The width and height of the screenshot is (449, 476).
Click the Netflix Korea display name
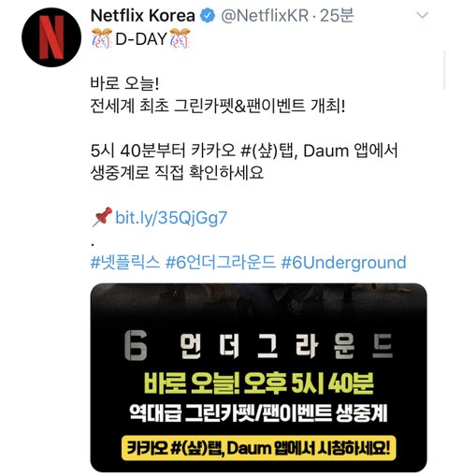click(x=143, y=15)
